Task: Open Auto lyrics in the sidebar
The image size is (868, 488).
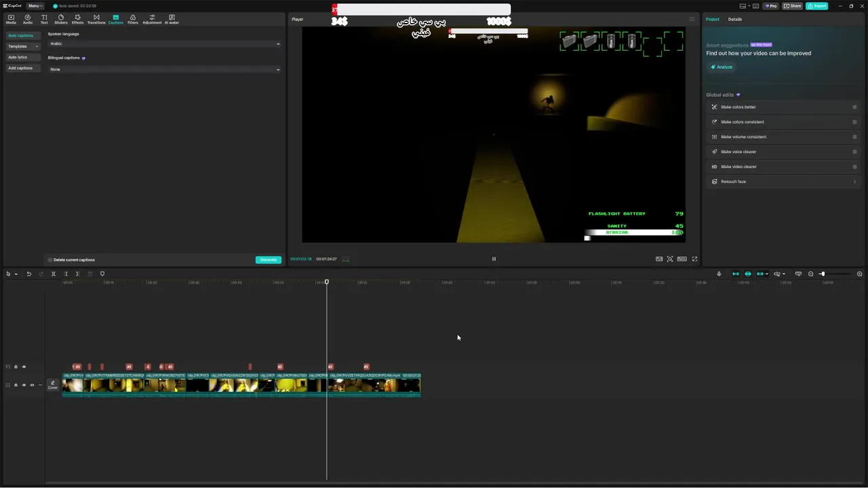Action: pyautogui.click(x=22, y=57)
